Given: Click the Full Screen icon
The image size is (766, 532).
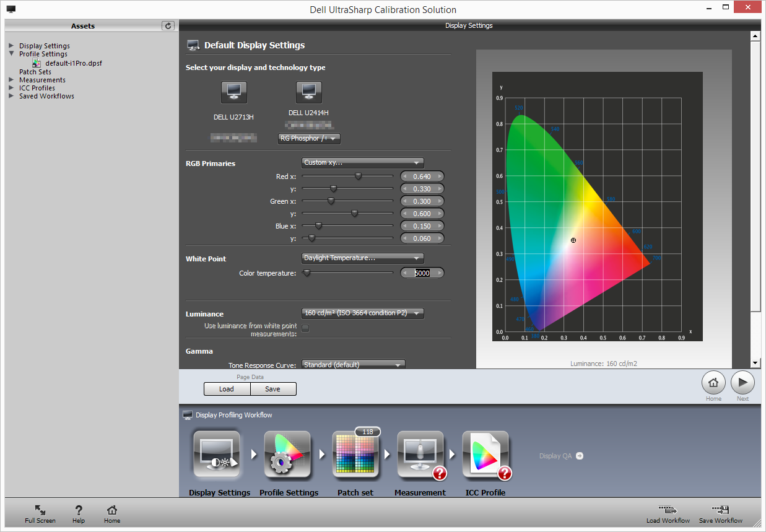Looking at the screenshot, I should tap(40, 510).
